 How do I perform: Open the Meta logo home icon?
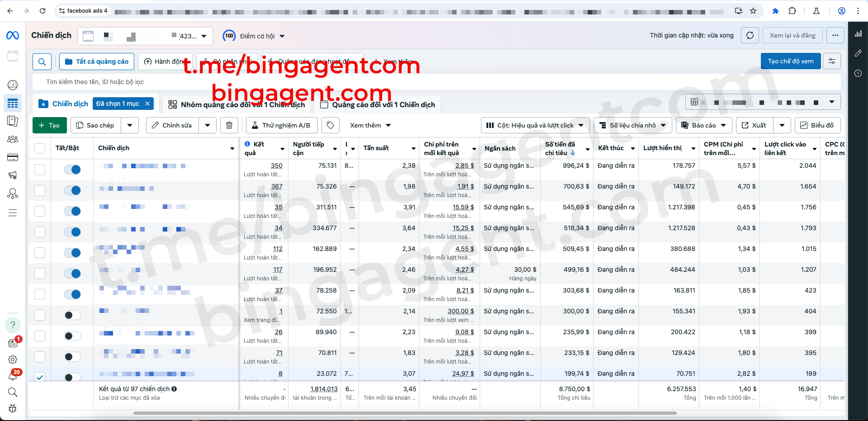13,35
